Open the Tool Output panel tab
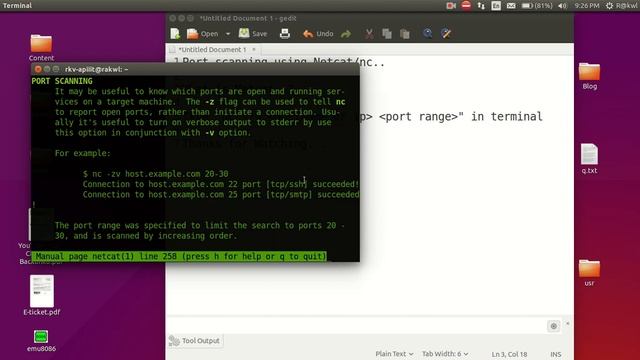 (x=195, y=341)
